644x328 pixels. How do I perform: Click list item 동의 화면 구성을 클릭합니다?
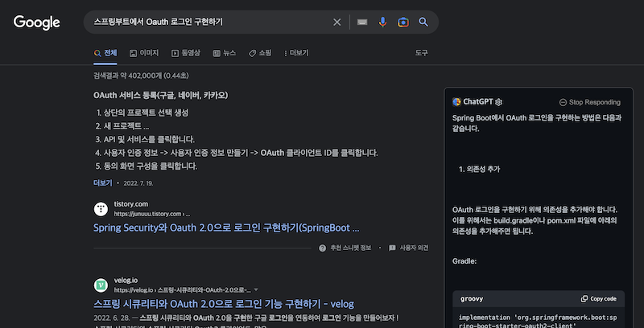151,166
